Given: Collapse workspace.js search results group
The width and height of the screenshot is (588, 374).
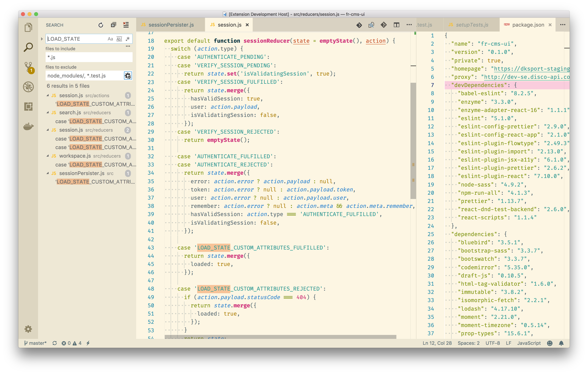Looking at the screenshot, I should point(48,156).
